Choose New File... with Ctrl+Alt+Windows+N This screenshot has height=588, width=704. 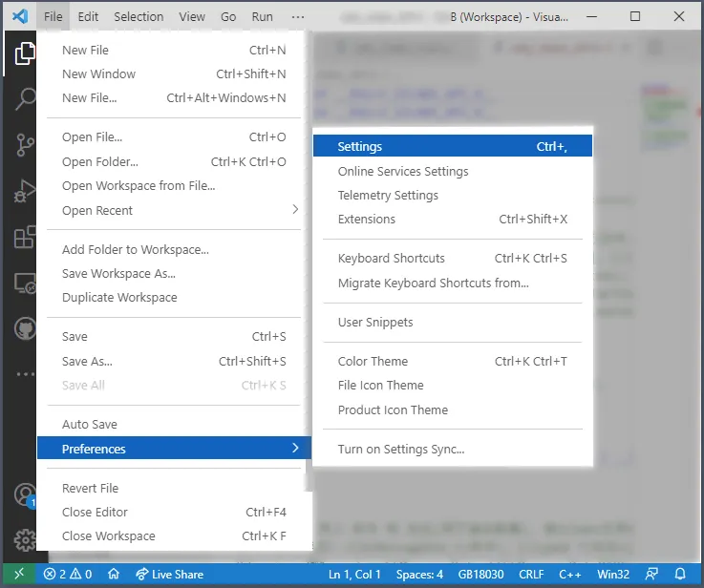174,97
